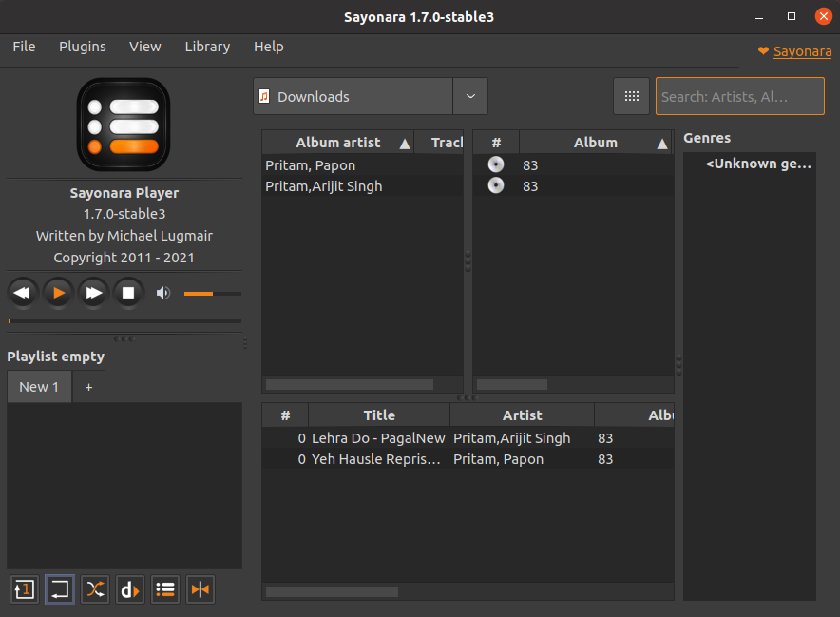The height and width of the screenshot is (617, 840).
Task: Click the previous track button
Action: coord(23,293)
